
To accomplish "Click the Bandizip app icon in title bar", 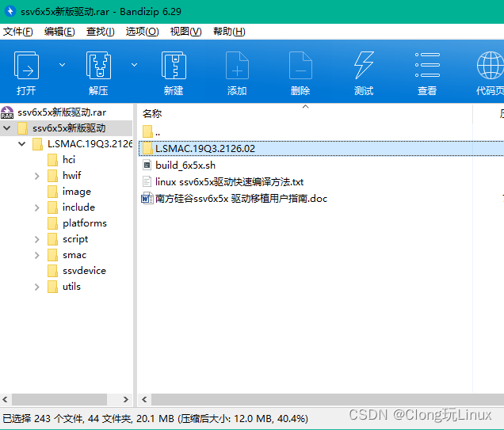I will 10,11.
